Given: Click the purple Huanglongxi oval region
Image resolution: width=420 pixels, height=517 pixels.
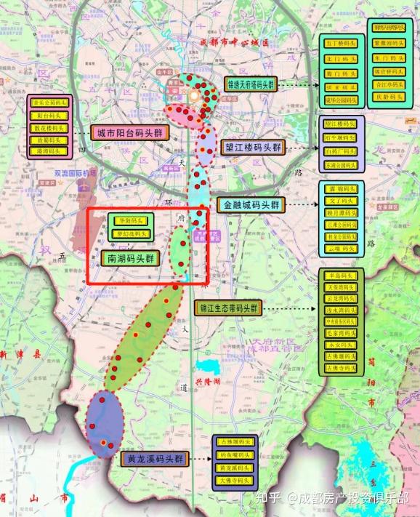Looking at the screenshot, I should [105, 424].
